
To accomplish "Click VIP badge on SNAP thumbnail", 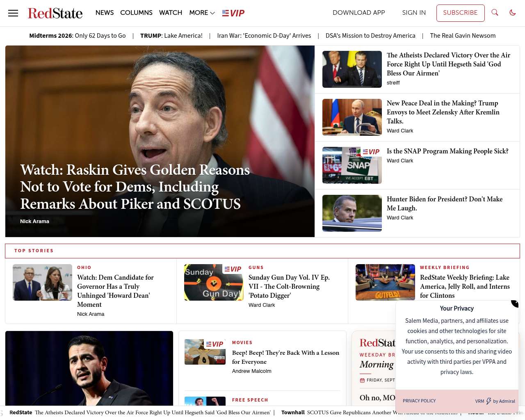I will [x=371, y=152].
